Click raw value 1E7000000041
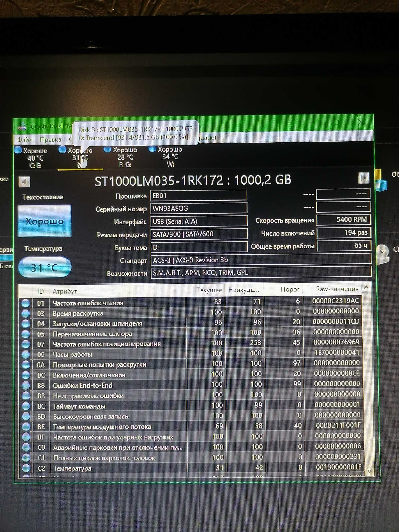Screen dimensions: 399x532 [x=337, y=353]
